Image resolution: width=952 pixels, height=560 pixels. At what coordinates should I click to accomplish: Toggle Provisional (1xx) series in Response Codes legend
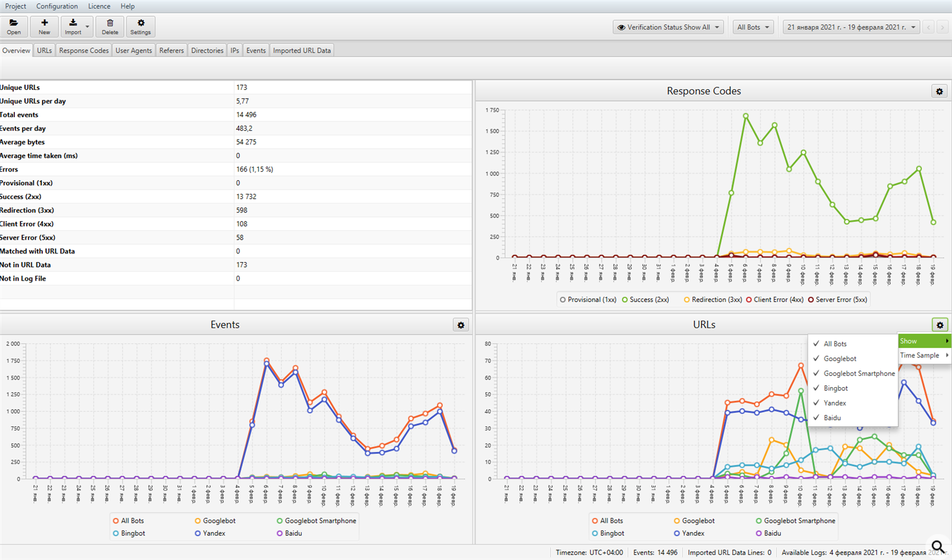588,300
